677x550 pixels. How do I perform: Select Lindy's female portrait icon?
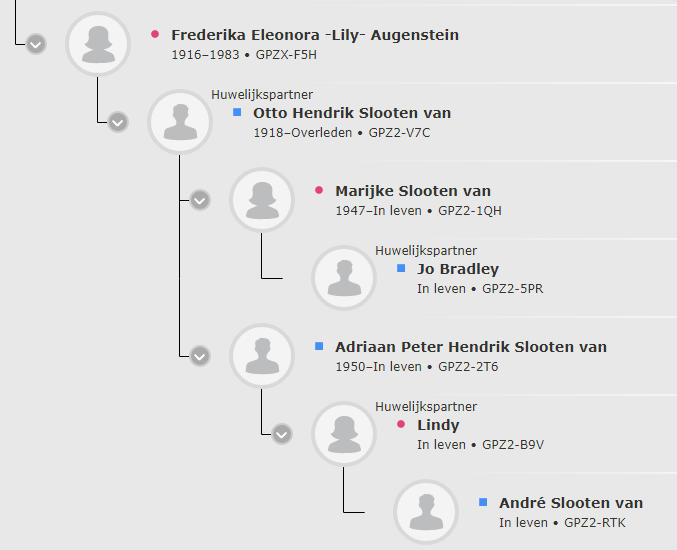(344, 434)
